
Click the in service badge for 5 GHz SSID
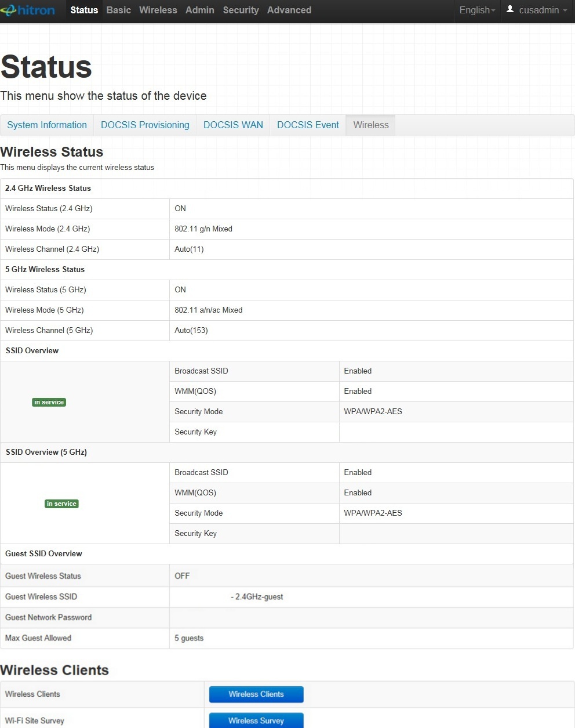point(61,504)
